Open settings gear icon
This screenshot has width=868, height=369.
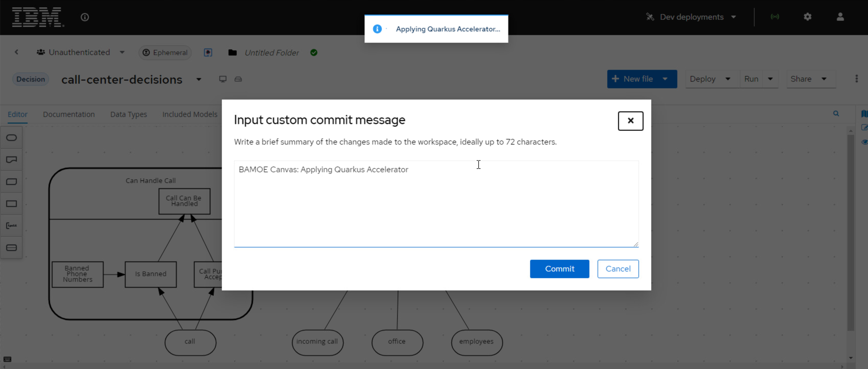(807, 17)
